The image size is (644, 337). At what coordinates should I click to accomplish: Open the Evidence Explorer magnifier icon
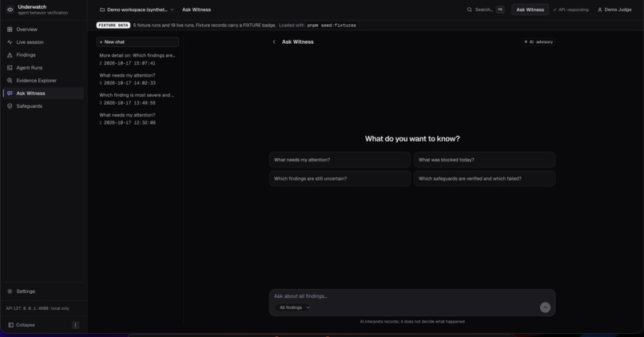point(10,81)
